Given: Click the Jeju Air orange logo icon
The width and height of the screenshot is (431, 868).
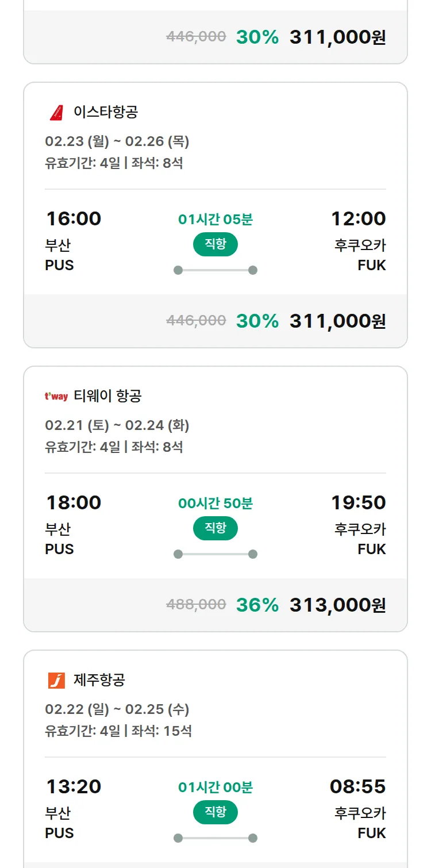Looking at the screenshot, I should click(x=56, y=680).
